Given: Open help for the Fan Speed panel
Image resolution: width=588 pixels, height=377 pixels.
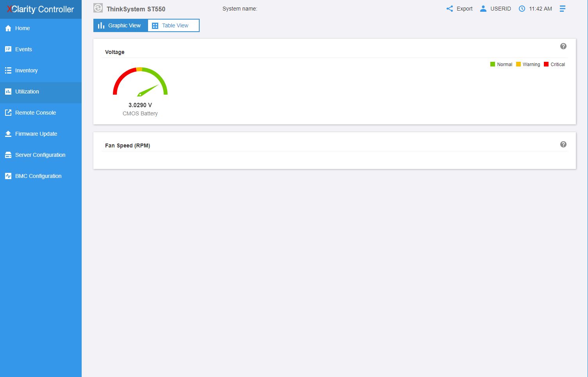Looking at the screenshot, I should [563, 144].
